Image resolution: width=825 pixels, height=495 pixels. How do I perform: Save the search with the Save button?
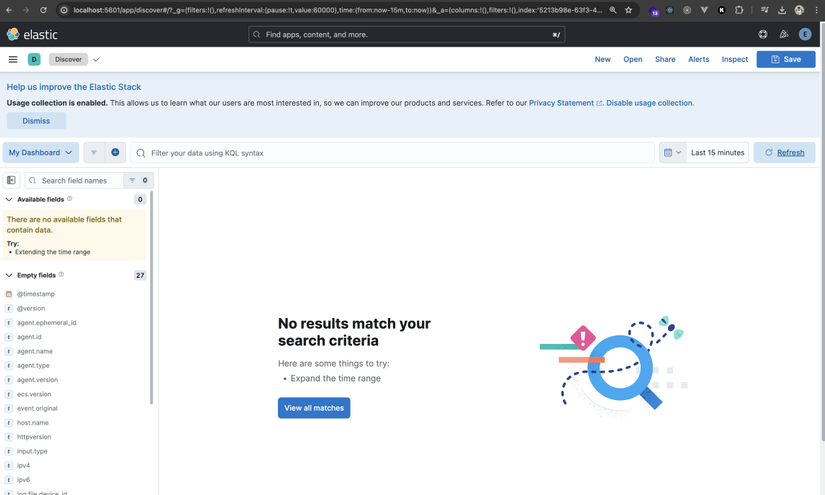point(786,59)
